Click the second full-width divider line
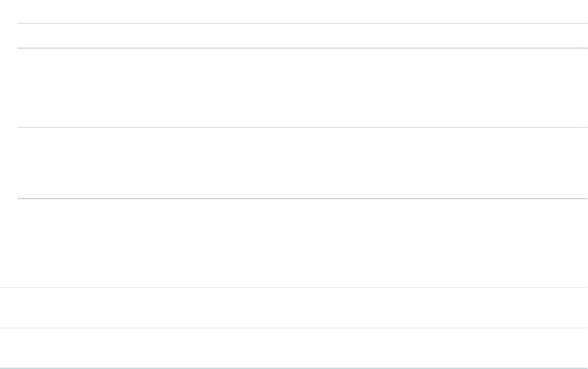Viewport: 588px width, 369px height. click(x=294, y=328)
